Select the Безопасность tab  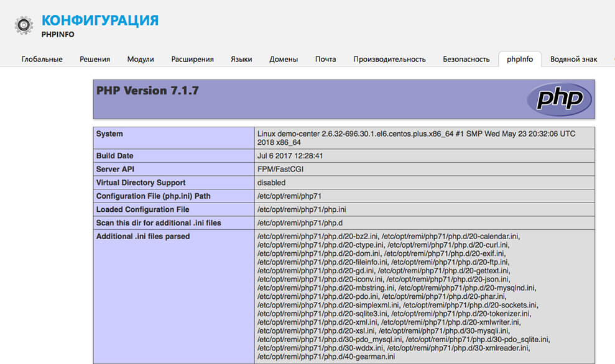click(x=466, y=59)
